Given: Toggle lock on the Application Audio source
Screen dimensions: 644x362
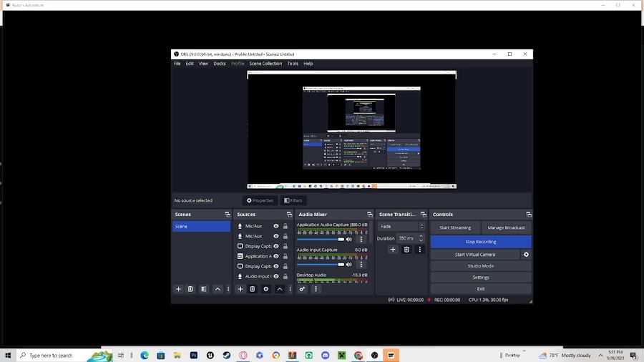Looking at the screenshot, I should 285,256.
